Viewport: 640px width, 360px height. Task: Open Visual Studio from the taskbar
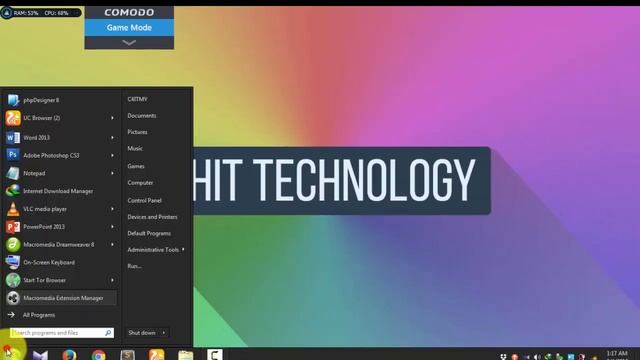[x=40, y=355]
